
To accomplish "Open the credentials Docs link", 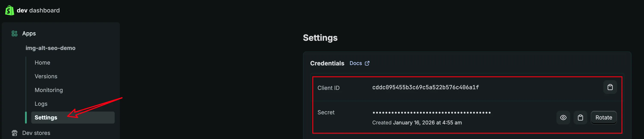I will coord(356,63).
